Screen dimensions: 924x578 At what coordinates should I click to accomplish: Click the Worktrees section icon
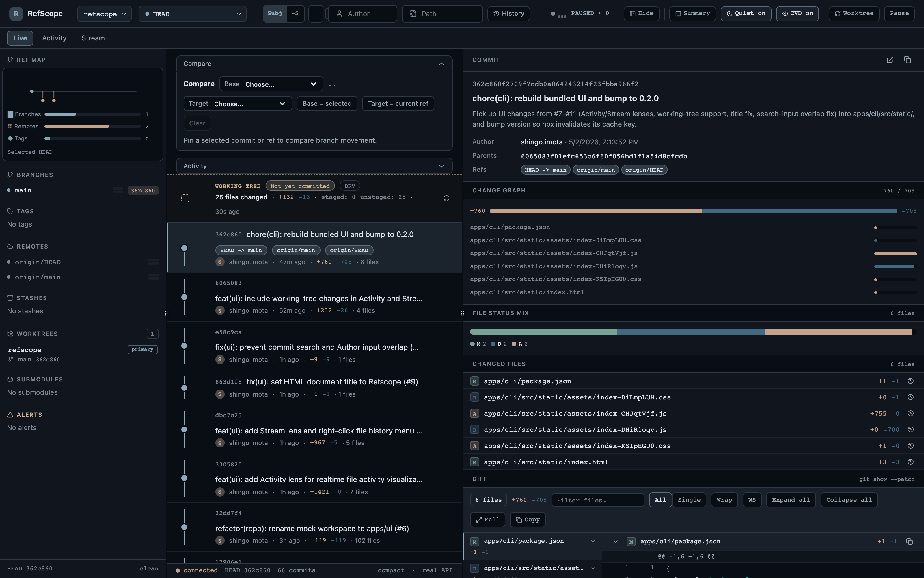coord(10,334)
